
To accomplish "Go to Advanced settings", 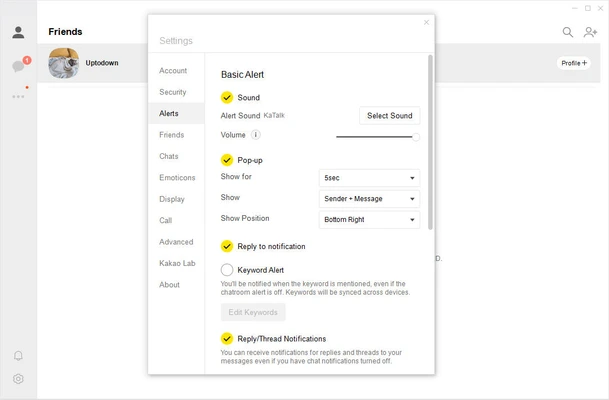I will (x=176, y=242).
